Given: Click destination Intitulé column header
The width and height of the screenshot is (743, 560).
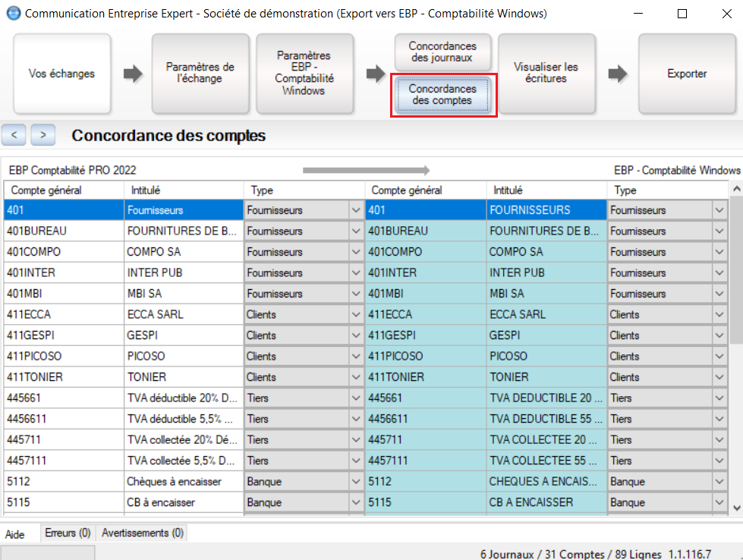Looking at the screenshot, I should click(547, 190).
